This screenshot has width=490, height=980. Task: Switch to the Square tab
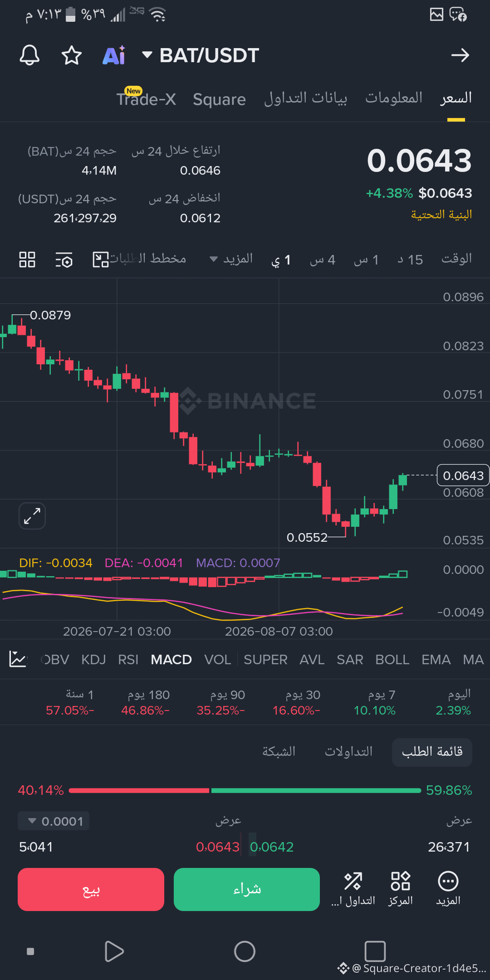point(219,99)
